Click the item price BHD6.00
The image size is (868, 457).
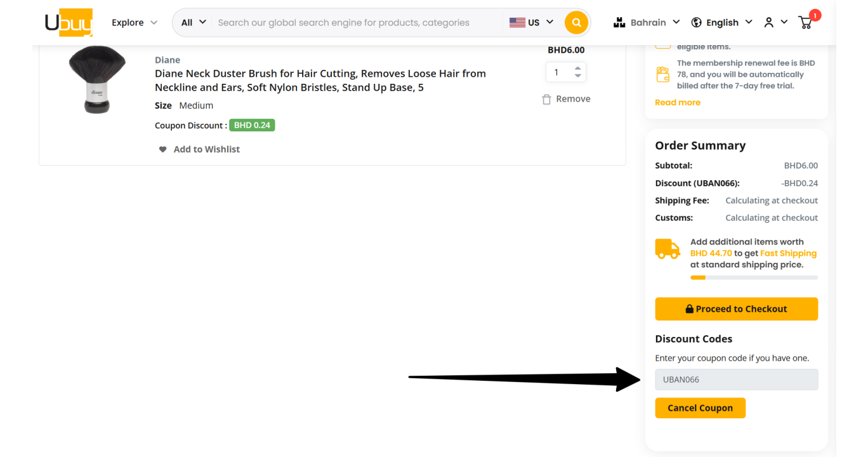pos(566,50)
